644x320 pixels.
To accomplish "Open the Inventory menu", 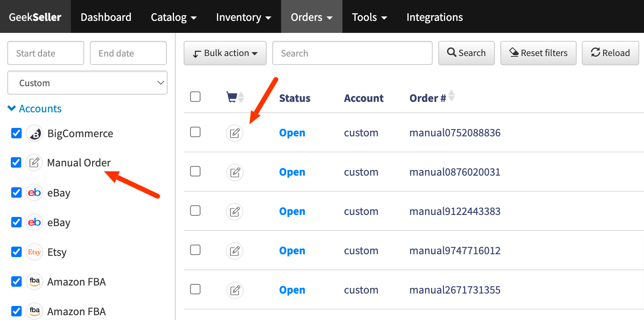I will (x=244, y=17).
